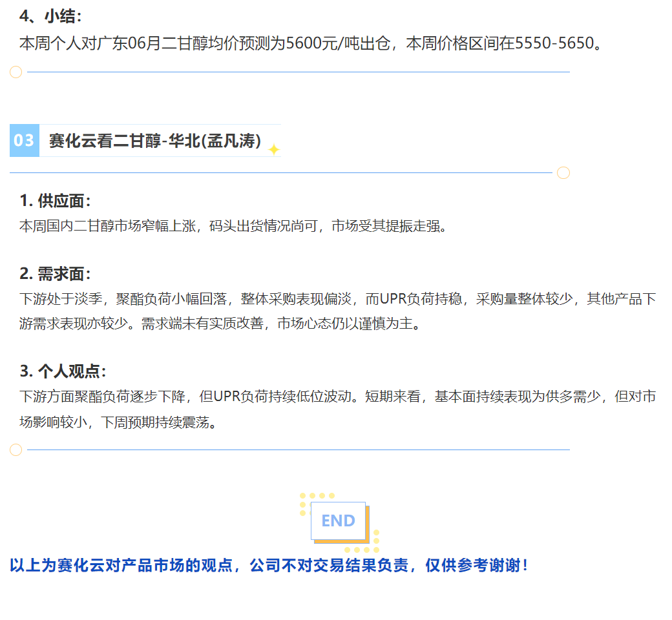
Task: Click closing text 仅供参考谢谢!
Action: click(x=477, y=565)
